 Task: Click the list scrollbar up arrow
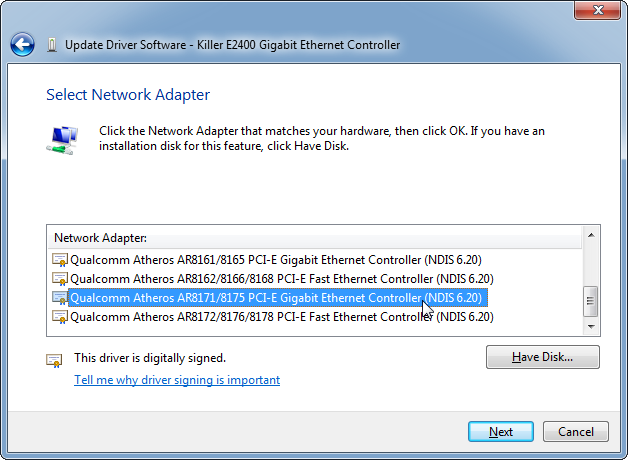(x=591, y=235)
